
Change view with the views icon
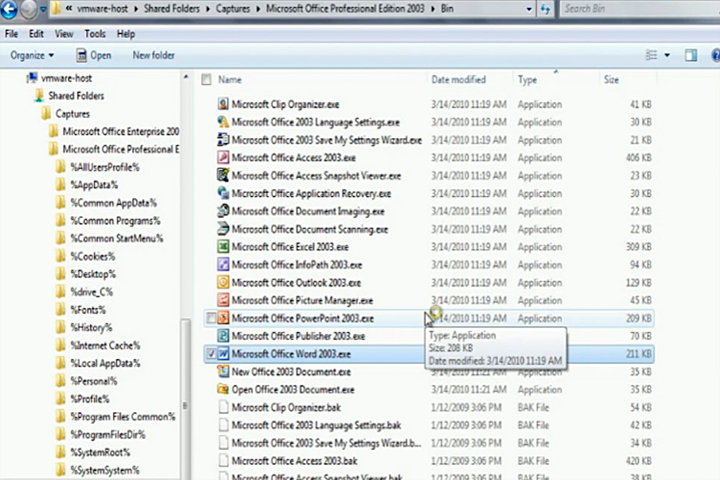tap(651, 55)
